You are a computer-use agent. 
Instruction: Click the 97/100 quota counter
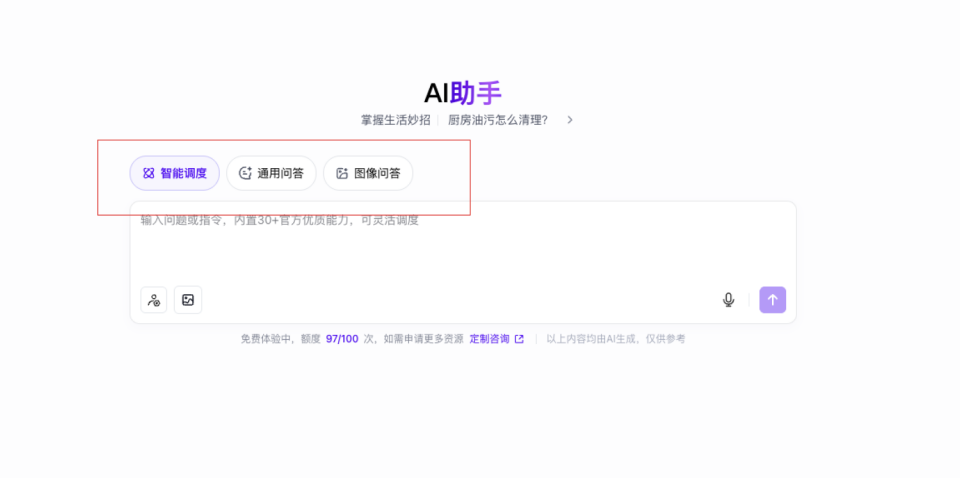click(x=342, y=339)
